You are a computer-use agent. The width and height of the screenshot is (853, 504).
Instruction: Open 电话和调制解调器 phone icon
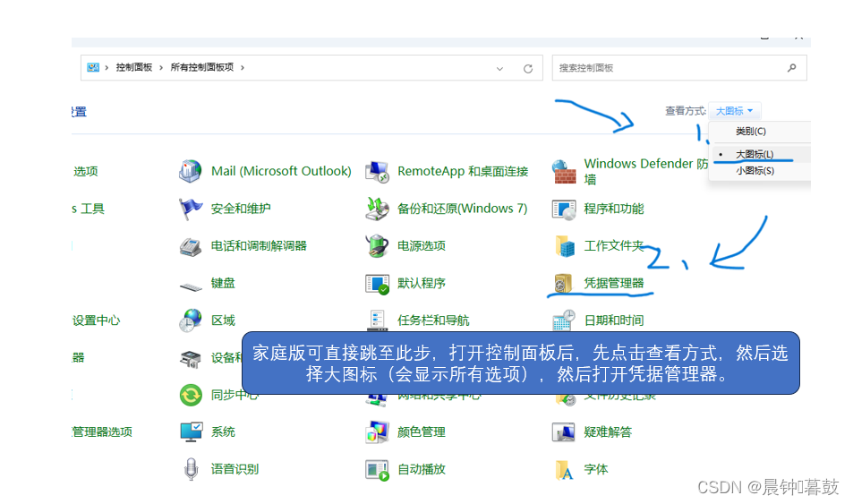point(191,246)
